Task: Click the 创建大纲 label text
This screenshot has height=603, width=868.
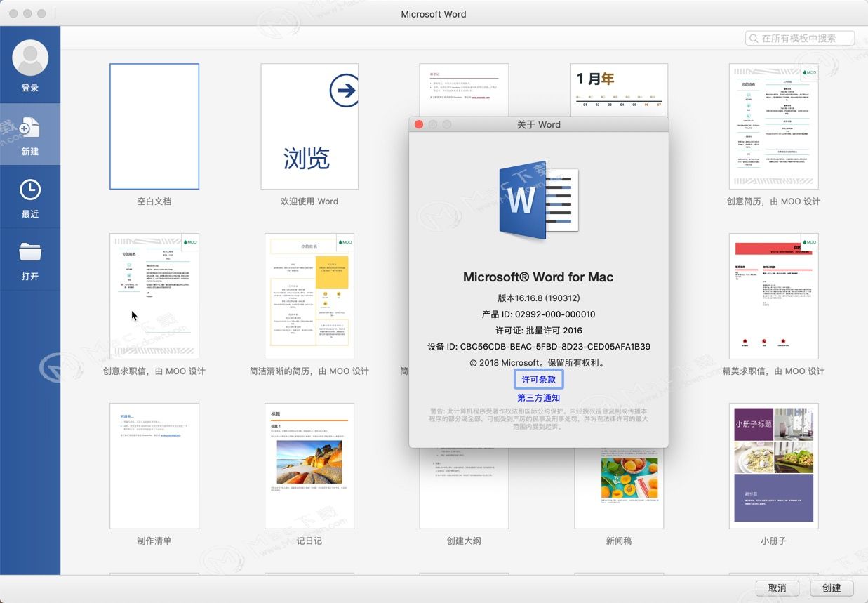Action: pyautogui.click(x=464, y=541)
